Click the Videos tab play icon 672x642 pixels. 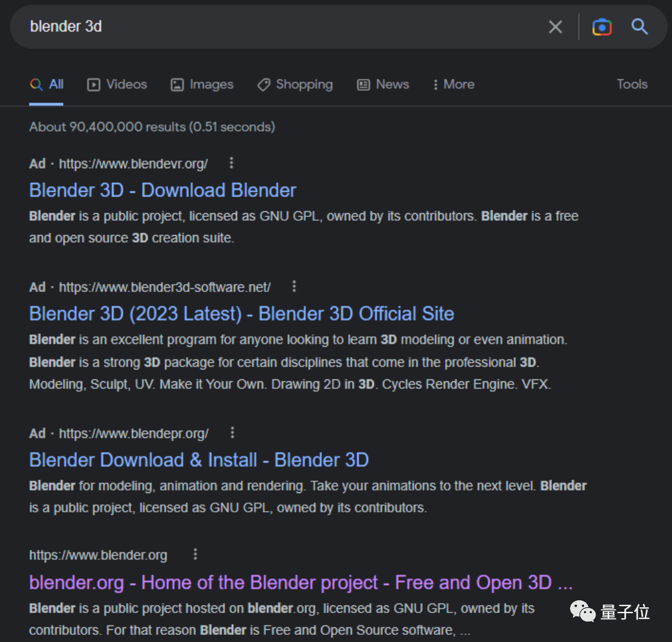point(93,85)
